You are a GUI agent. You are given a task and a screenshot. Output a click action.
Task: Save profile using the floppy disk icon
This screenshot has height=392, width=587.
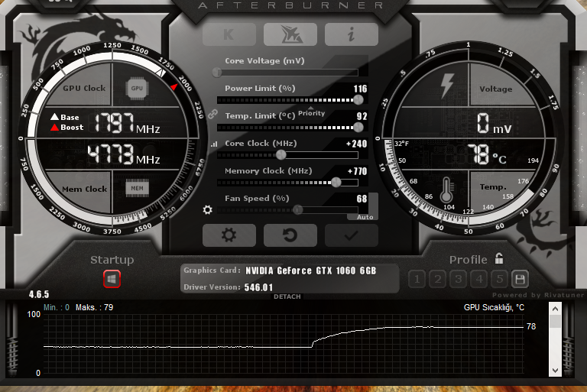point(520,279)
